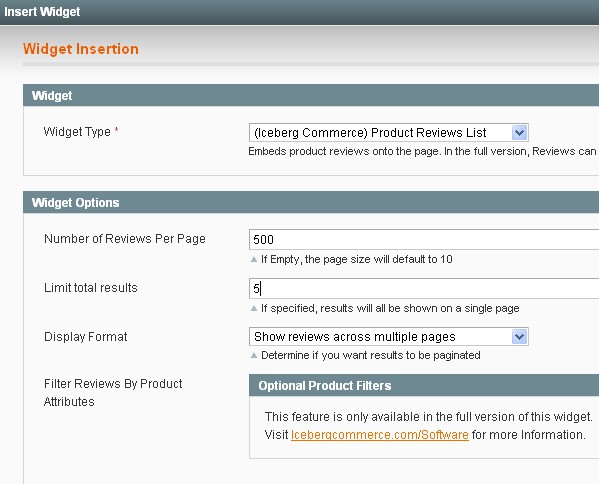Open the Widget Type dropdown arrow
599x484 pixels.
point(519,133)
